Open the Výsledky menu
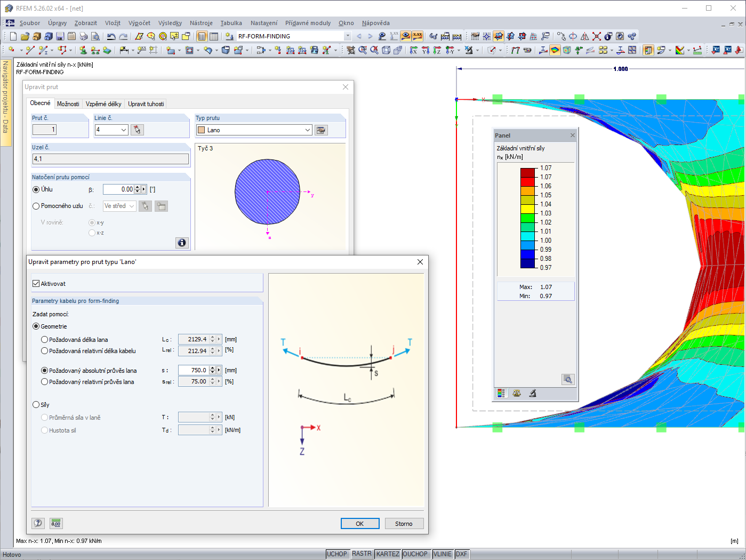Screen dimensions: 746x560 click(170, 23)
